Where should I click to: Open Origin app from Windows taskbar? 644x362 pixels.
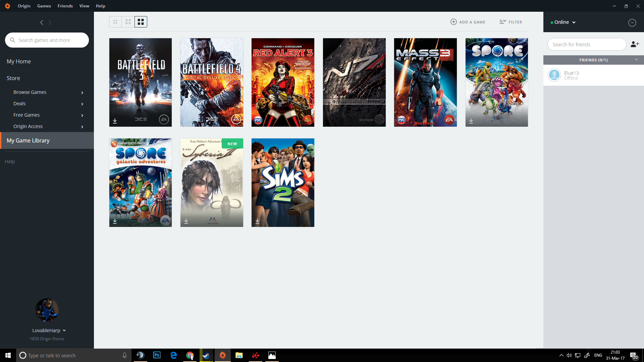(223, 355)
